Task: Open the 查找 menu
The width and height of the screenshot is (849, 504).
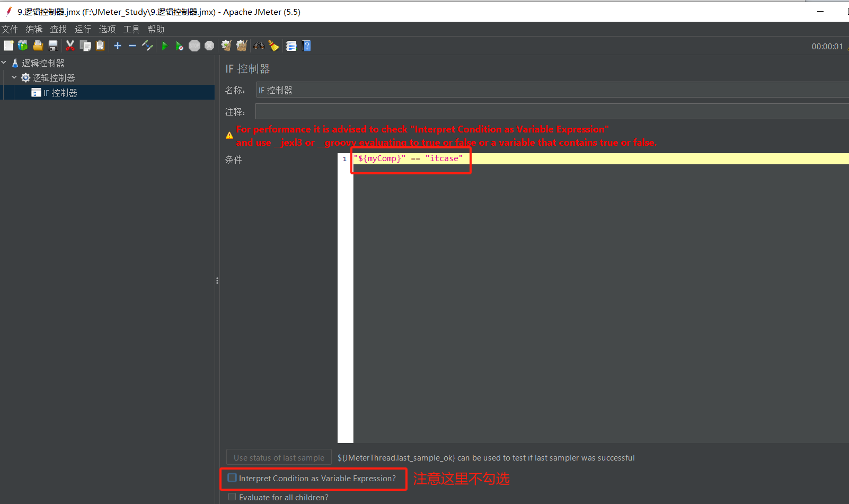Action: (x=58, y=29)
